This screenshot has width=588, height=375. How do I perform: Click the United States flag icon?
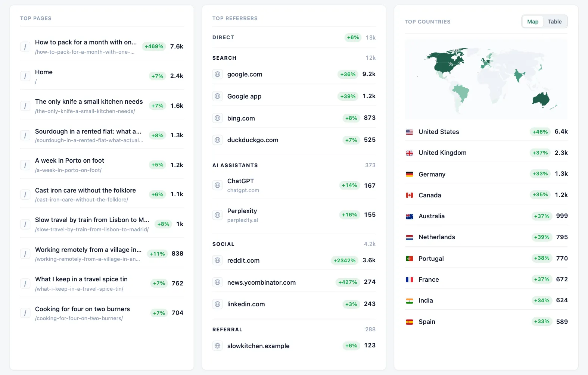tap(410, 132)
